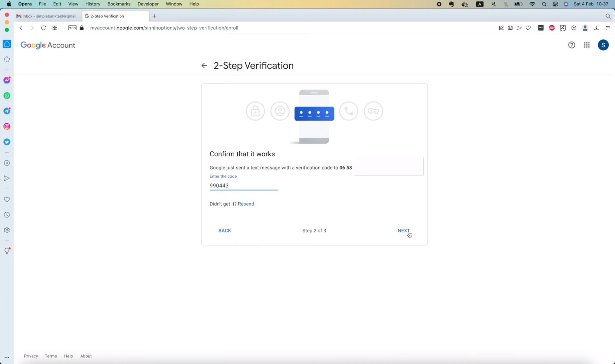Open Google Help question mark icon
Viewport: 615px width, 364px height.
(572, 45)
